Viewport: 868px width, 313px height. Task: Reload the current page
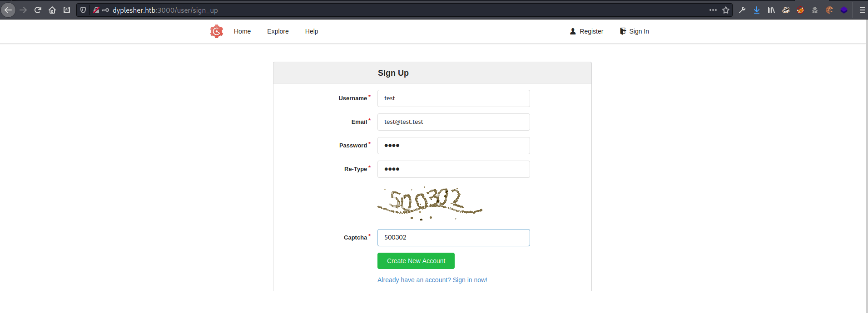tap(38, 10)
